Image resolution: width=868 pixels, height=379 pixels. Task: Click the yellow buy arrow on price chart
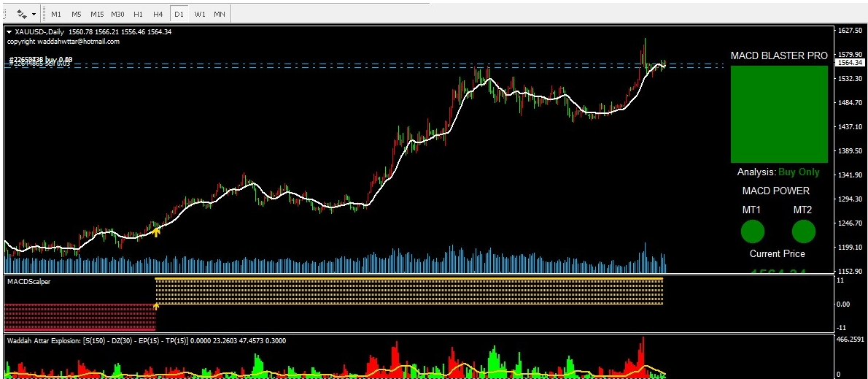tap(156, 232)
